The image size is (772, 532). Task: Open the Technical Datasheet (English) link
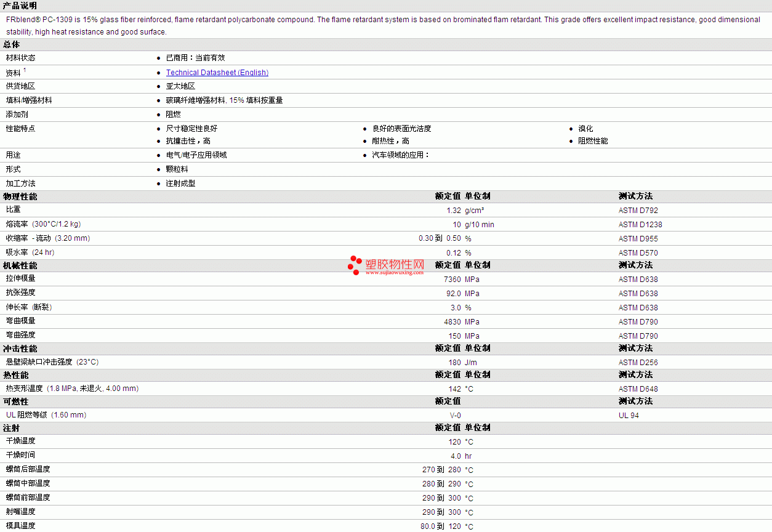click(217, 73)
